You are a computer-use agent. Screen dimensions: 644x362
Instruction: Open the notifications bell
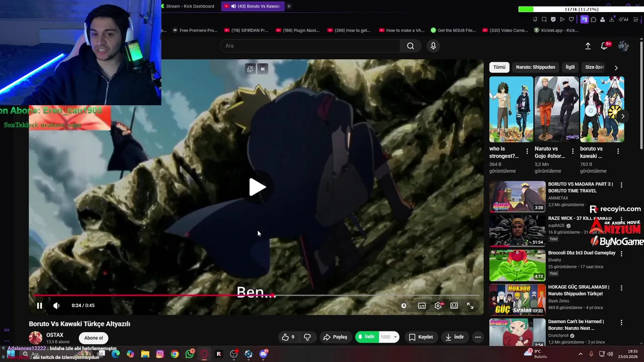tap(604, 46)
